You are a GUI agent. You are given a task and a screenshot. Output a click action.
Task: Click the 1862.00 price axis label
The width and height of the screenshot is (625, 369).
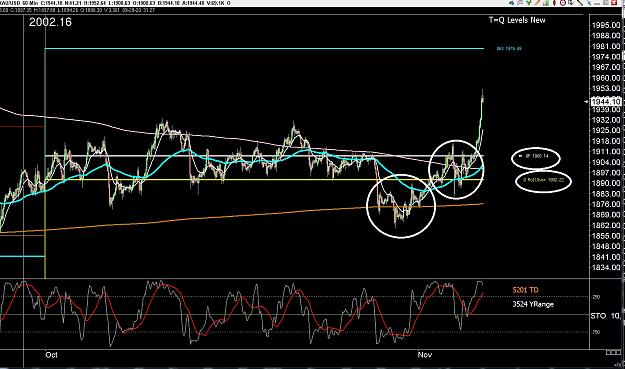606,225
